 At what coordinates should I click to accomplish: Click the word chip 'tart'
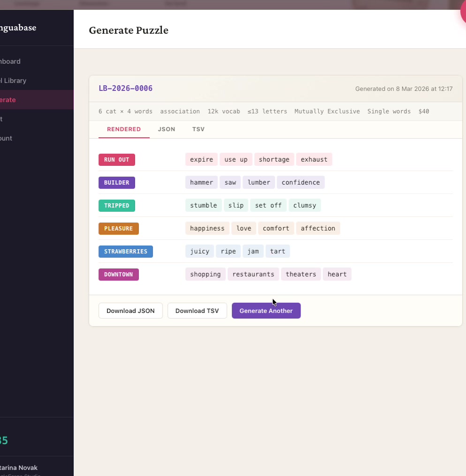(278, 251)
